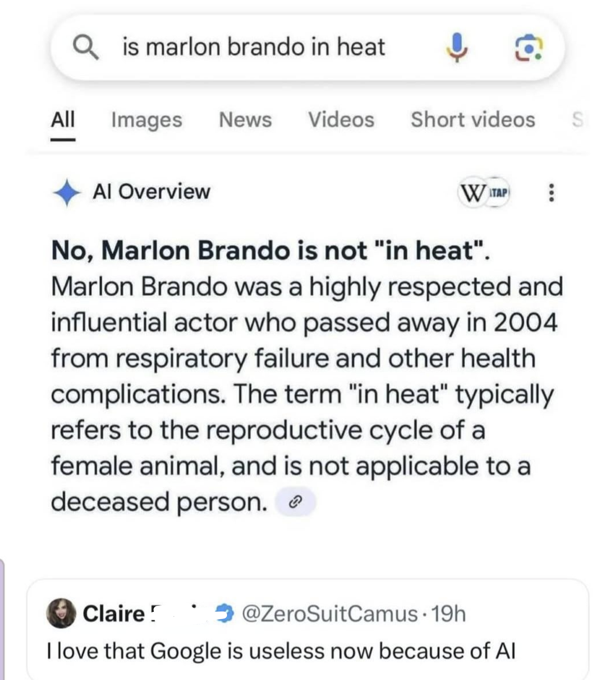Open tweet text about Google being useless
Image resolution: width=616 pixels, height=680 pixels.
(281, 651)
